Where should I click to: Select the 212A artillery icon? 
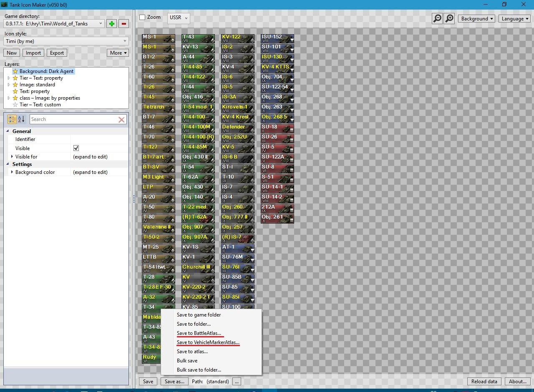point(277,209)
